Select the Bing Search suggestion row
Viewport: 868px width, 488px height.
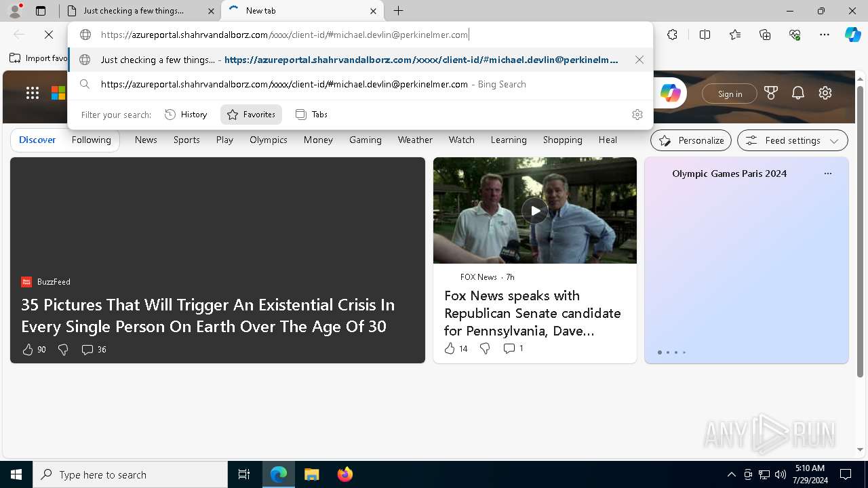click(360, 84)
